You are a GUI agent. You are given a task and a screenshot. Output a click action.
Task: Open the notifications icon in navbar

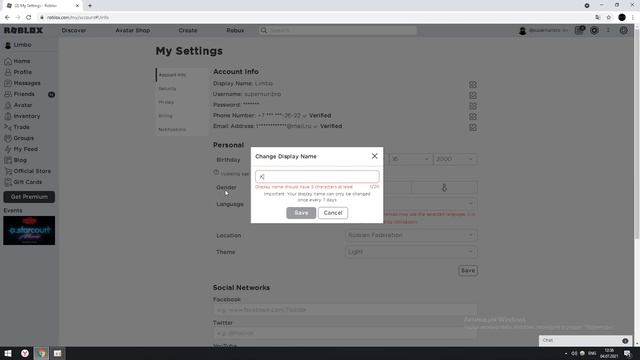pyautogui.click(x=579, y=30)
